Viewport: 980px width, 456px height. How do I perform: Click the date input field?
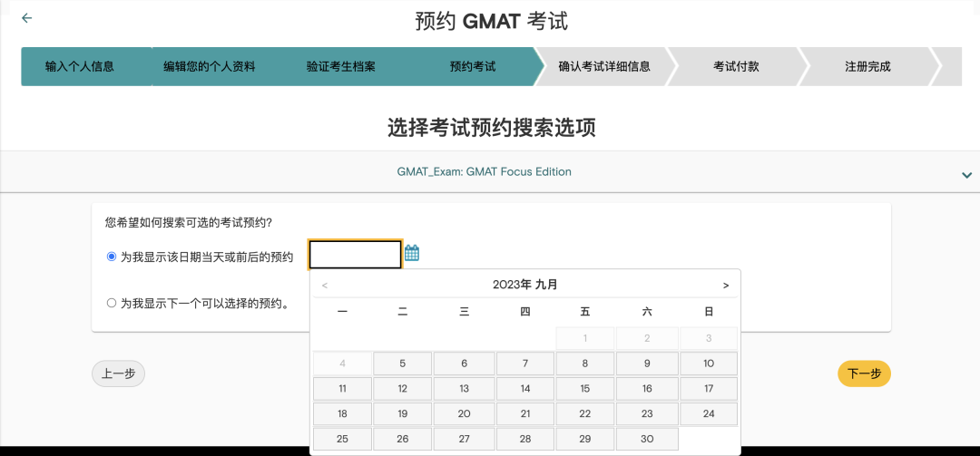click(x=355, y=255)
